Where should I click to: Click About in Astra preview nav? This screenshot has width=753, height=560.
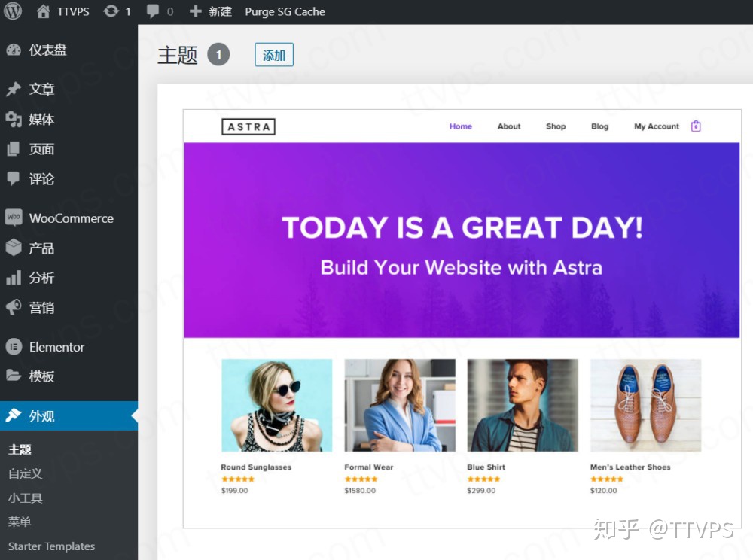pos(509,126)
